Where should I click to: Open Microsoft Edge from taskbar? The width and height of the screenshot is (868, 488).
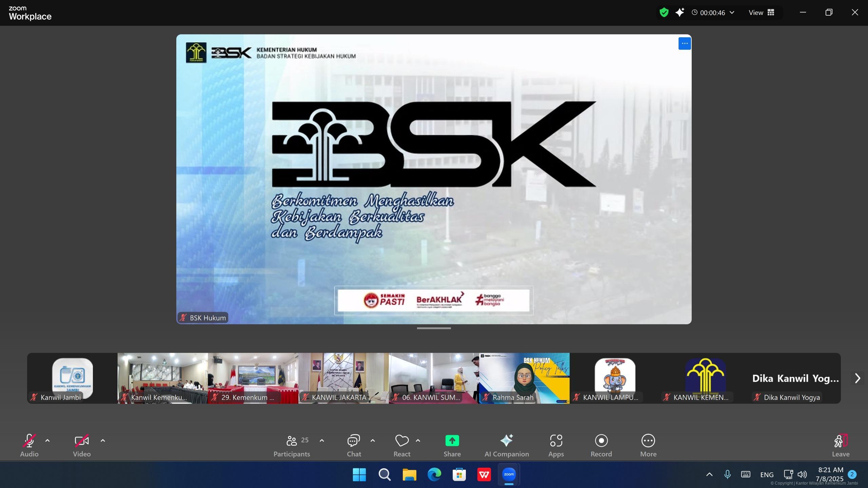click(434, 474)
